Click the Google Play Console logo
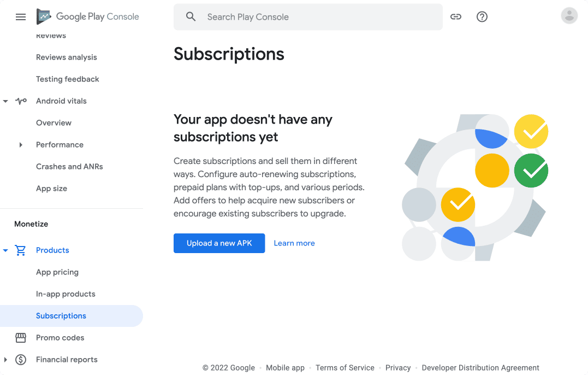The height and width of the screenshot is (375, 588). coord(88,17)
